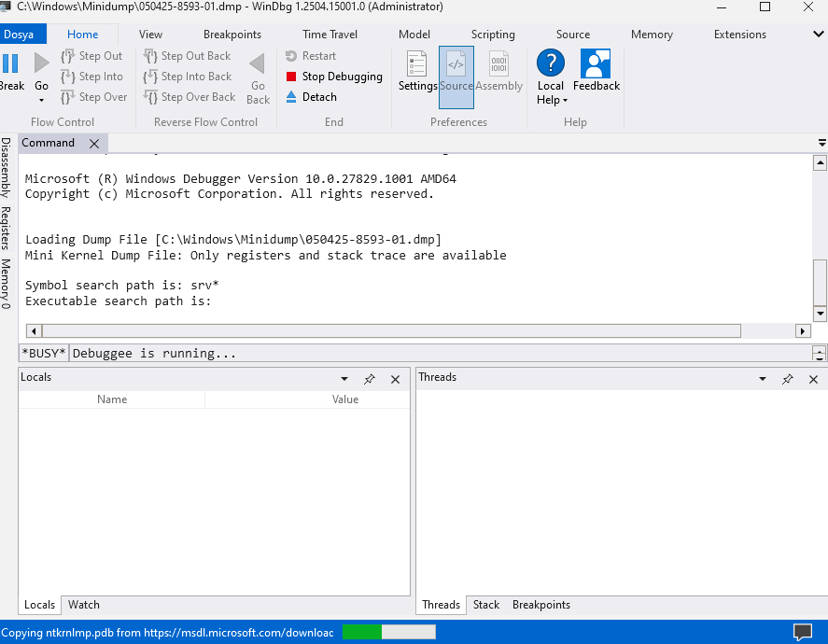Switch to the bottom Breakpoints panel tab
The height and width of the screenshot is (644, 828).
coord(540,605)
